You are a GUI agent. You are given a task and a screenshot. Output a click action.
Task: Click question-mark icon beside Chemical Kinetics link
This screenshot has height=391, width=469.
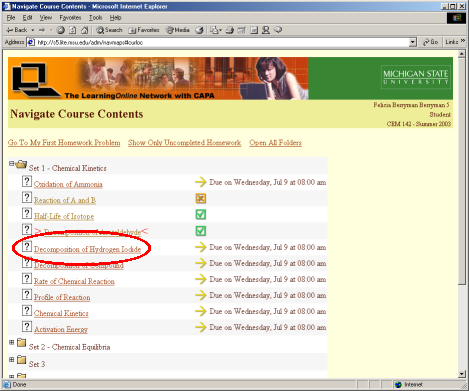27,310
